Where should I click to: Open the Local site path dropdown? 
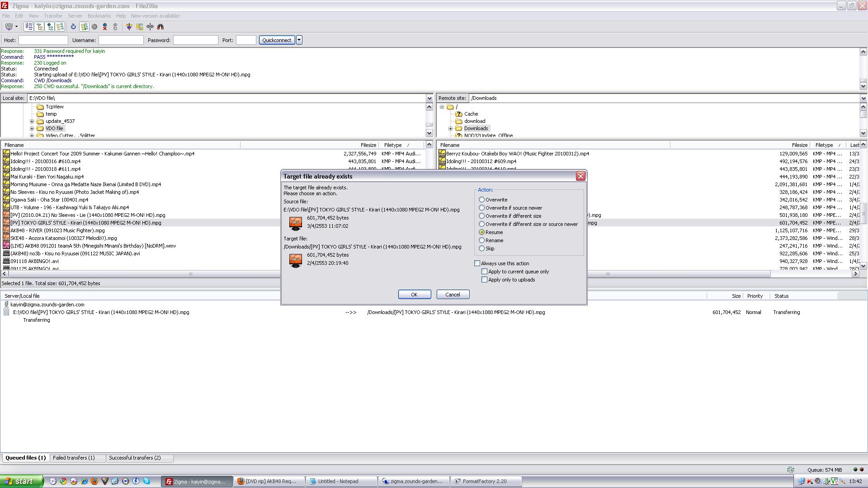429,98
